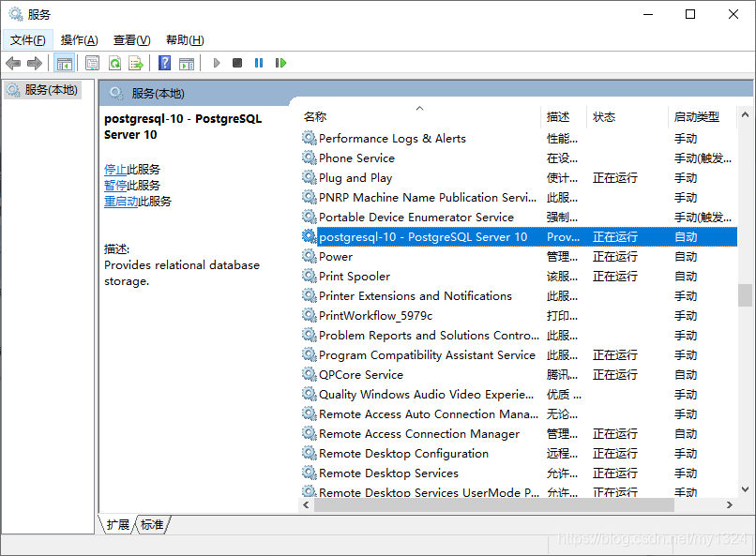Image resolution: width=756 pixels, height=556 pixels.
Task: Click the Stop Service square icon
Action: tap(237, 63)
